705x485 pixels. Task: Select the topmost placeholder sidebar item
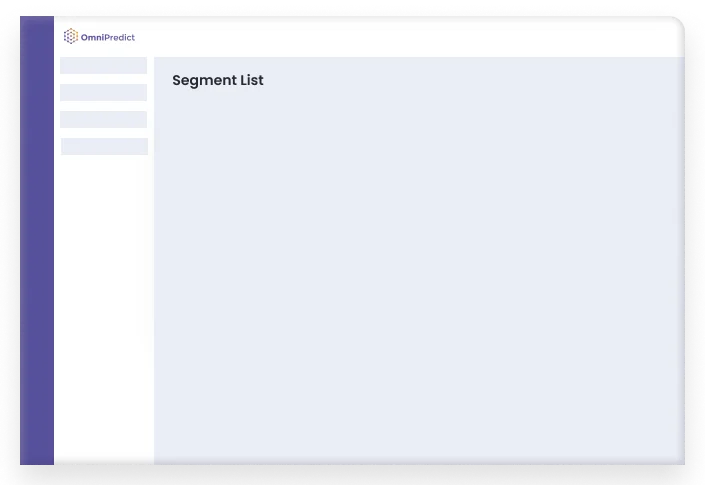pyautogui.click(x=103, y=66)
